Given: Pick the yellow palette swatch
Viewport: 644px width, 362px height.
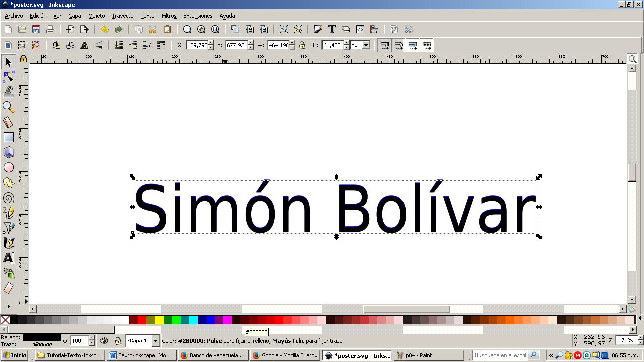Looking at the screenshot, I should click(x=159, y=320).
